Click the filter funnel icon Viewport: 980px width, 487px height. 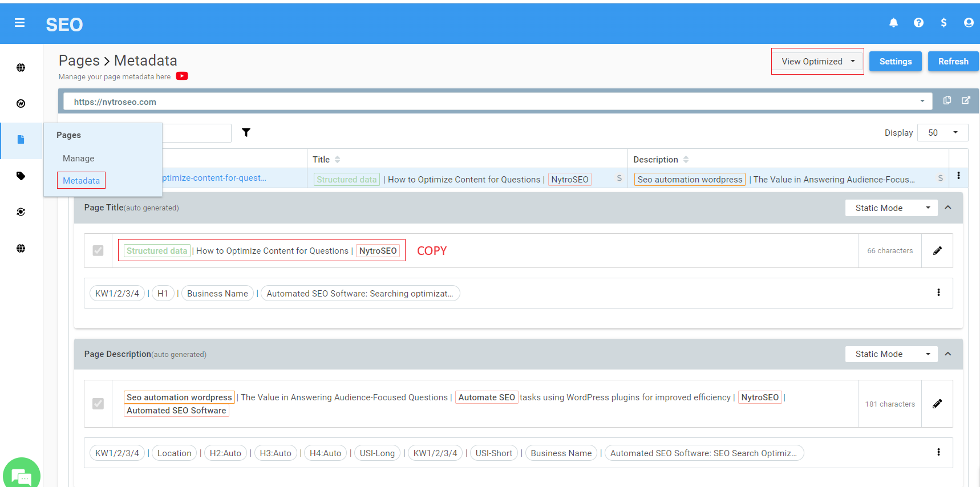click(246, 132)
